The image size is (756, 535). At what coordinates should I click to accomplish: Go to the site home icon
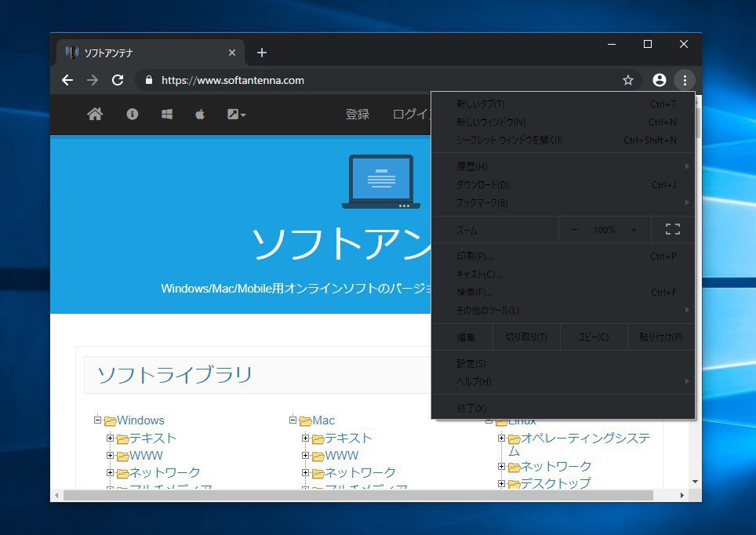(95, 115)
